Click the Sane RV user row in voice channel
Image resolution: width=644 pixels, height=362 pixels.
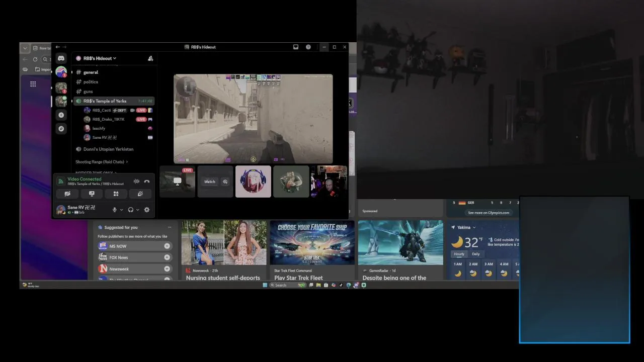pos(118,137)
